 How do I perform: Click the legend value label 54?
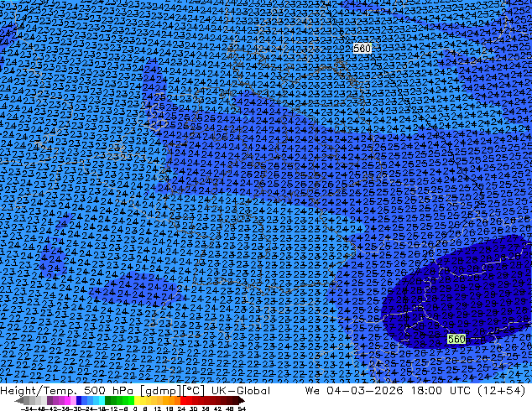[242, 408]
